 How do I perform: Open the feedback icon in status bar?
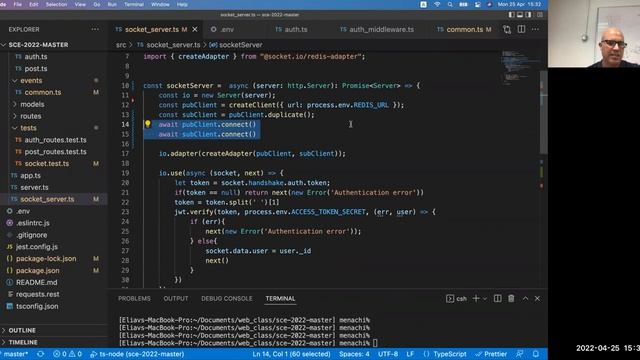click(x=520, y=354)
